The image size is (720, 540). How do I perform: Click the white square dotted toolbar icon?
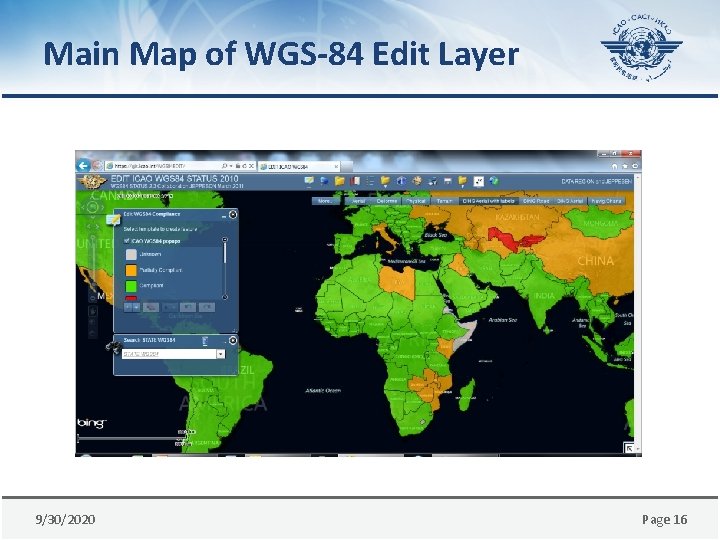click(478, 181)
